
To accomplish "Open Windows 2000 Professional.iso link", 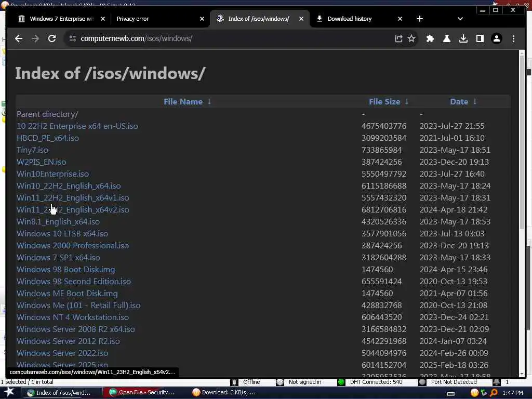I will [73, 246].
